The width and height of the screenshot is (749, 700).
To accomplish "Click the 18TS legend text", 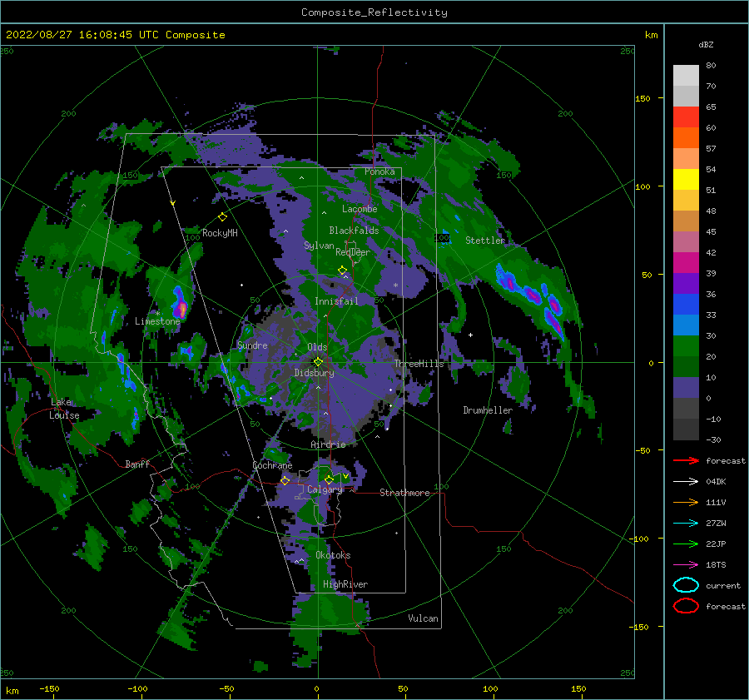I will coord(716,565).
